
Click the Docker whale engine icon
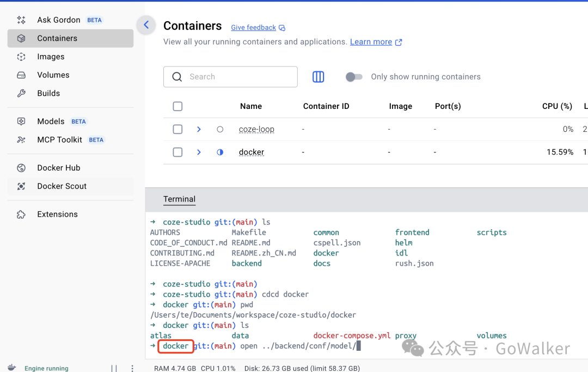pyautogui.click(x=12, y=368)
